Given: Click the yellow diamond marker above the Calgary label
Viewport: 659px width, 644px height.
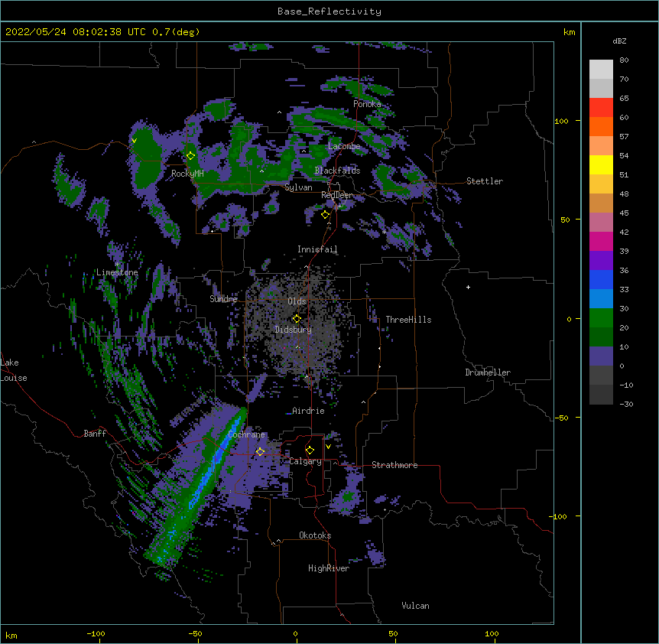Looking at the screenshot, I should [x=310, y=450].
